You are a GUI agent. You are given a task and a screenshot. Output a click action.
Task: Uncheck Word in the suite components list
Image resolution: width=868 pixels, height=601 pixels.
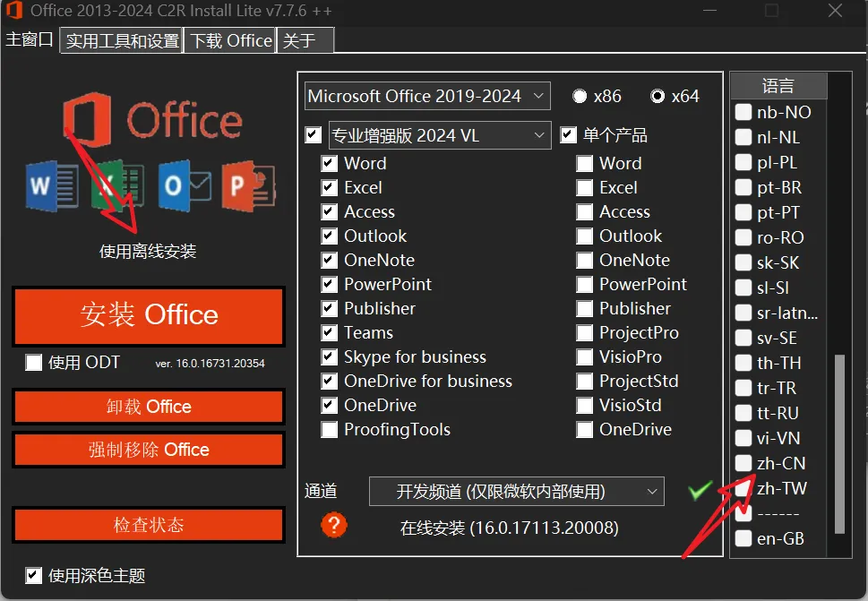[x=330, y=163]
